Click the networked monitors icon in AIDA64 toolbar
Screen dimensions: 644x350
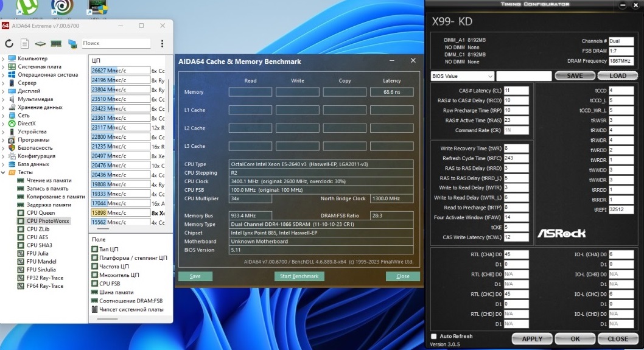[x=72, y=44]
